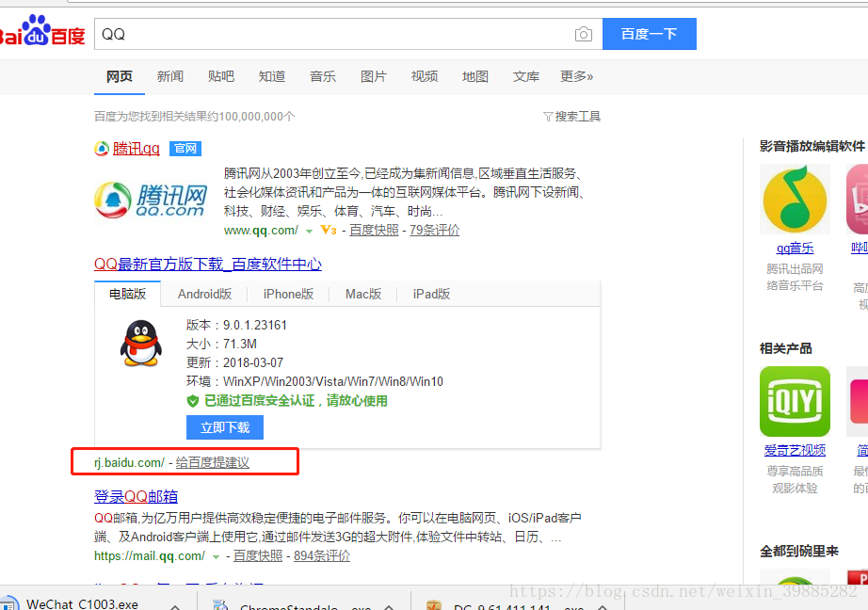Click the iQIYI green app icon

coord(795,401)
